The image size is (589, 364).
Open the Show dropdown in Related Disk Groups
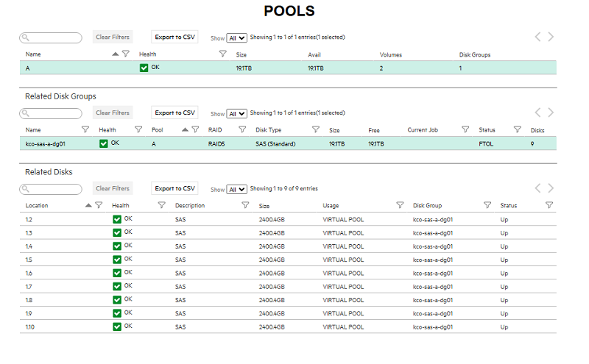(236, 114)
